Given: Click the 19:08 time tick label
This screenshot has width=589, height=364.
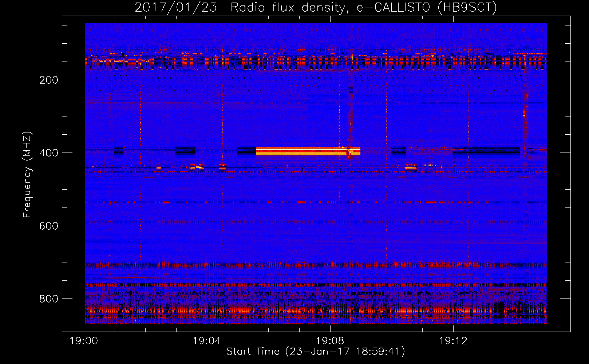Looking at the screenshot, I should pos(330,341).
